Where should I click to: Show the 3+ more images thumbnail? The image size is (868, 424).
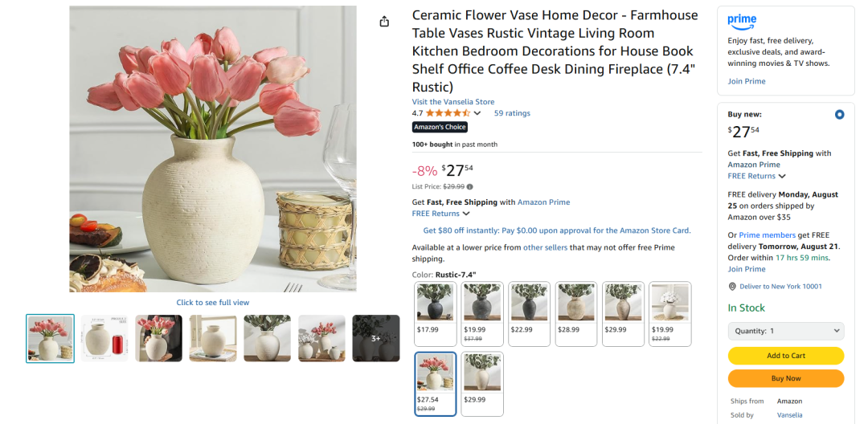pos(375,338)
